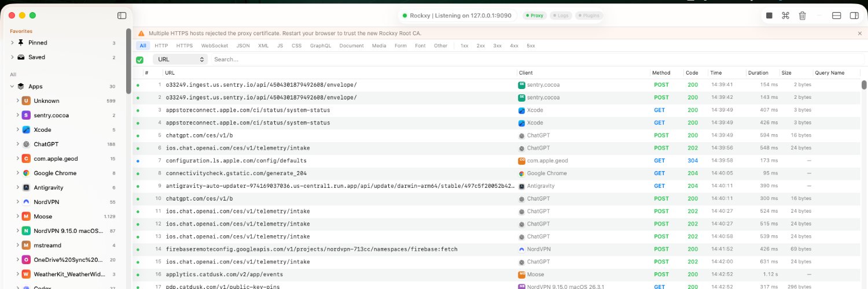This screenshot has height=289, width=868.
Task: Click the Xcode client icon in row 3
Action: coord(521,110)
